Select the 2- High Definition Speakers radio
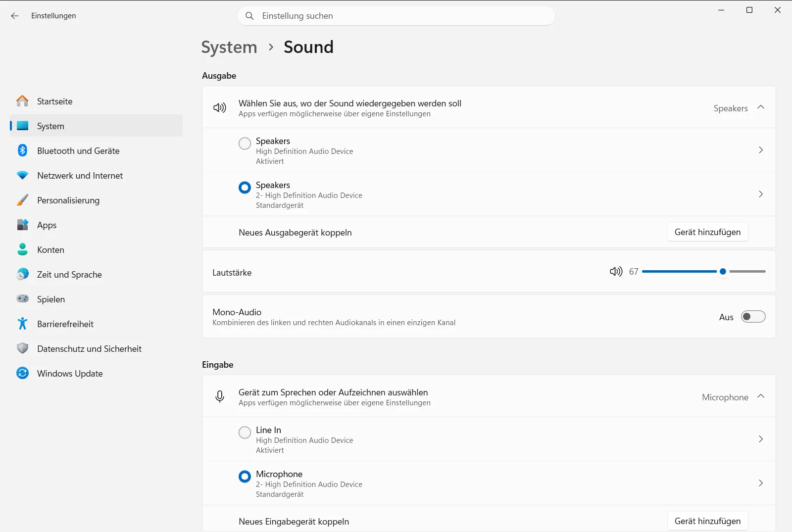This screenshot has height=532, width=792. pos(245,188)
